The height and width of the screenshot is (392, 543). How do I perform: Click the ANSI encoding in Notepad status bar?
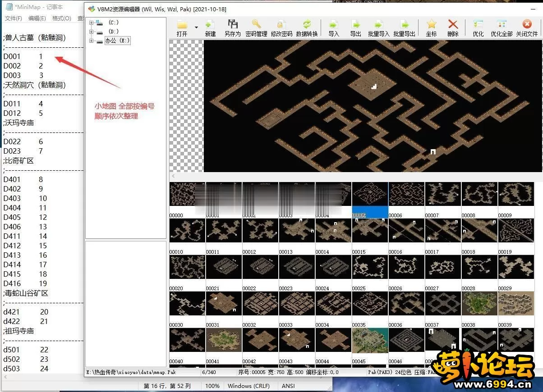point(288,386)
